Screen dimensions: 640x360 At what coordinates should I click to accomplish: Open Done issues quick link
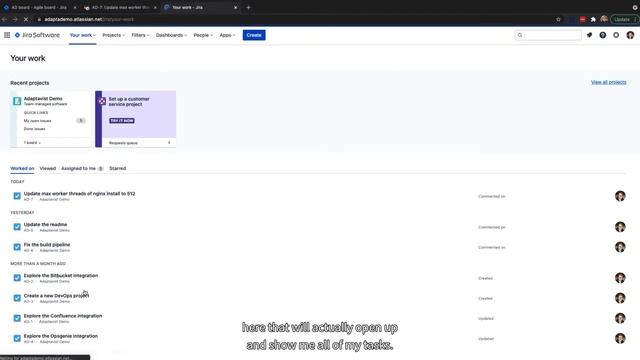(35, 129)
